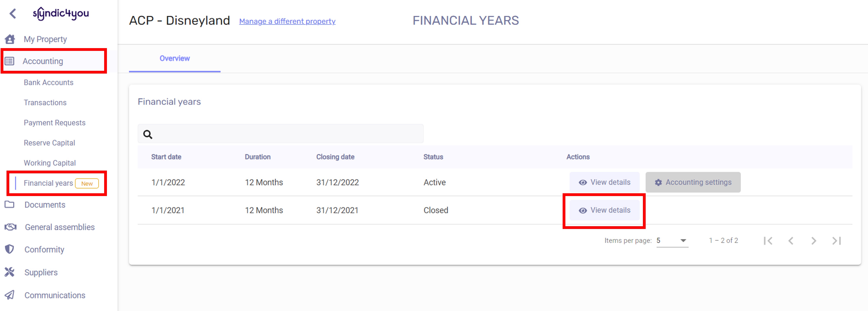
Task: Click the Documents folder icon
Action: point(9,205)
